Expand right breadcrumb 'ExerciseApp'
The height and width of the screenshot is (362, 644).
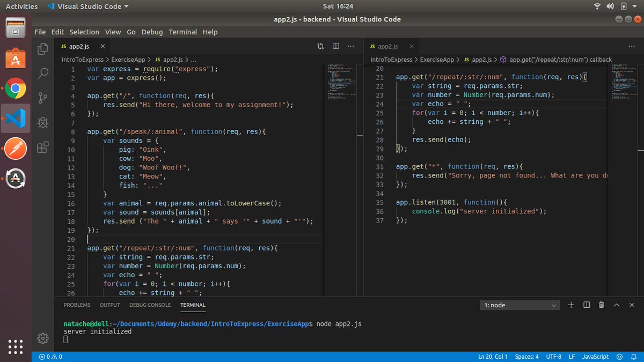click(x=437, y=60)
